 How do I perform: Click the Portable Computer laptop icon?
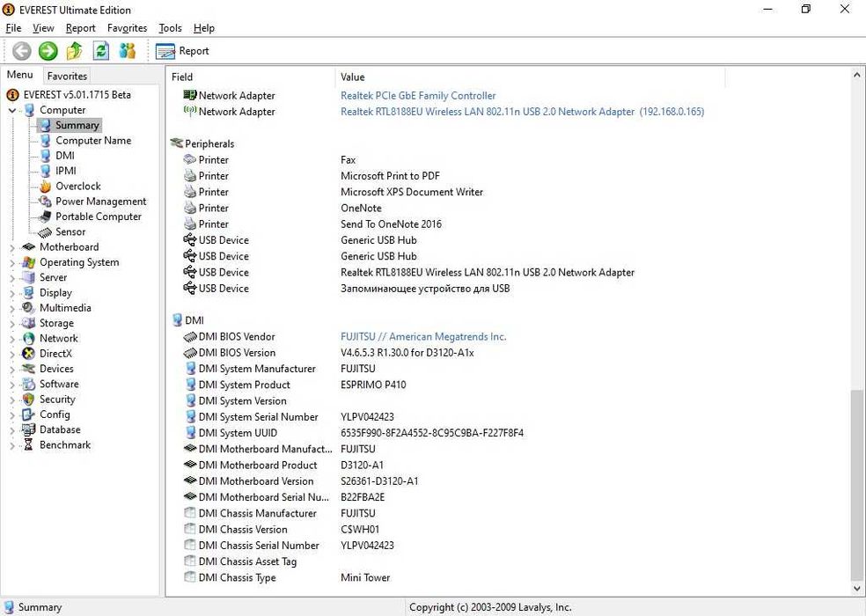(x=45, y=216)
